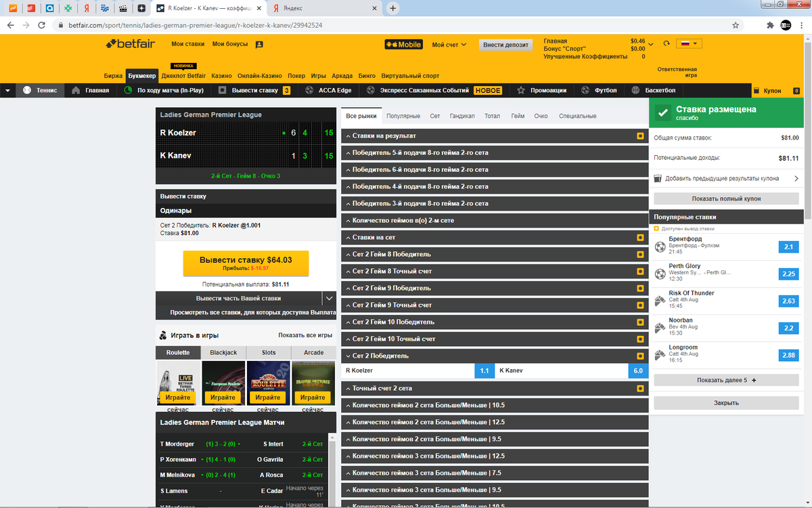812x508 pixels.
Task: Open the Виртуальный спорт section
Action: (410, 76)
